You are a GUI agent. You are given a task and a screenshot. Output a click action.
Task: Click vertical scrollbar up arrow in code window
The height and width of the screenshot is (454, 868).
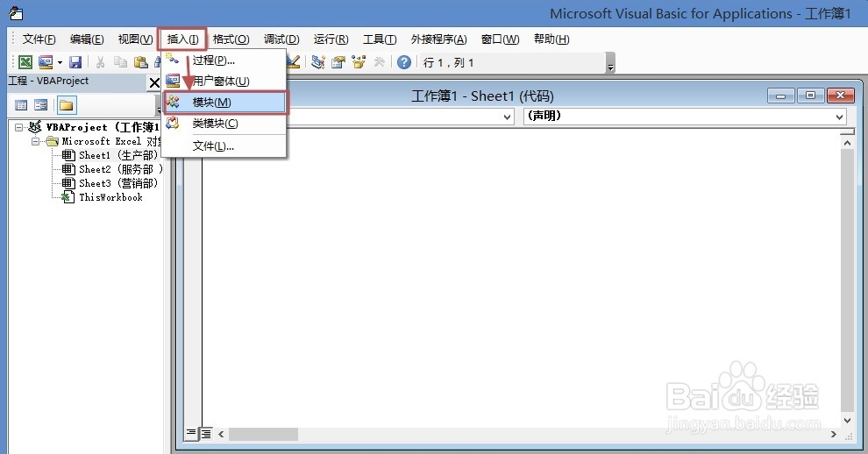[848, 143]
